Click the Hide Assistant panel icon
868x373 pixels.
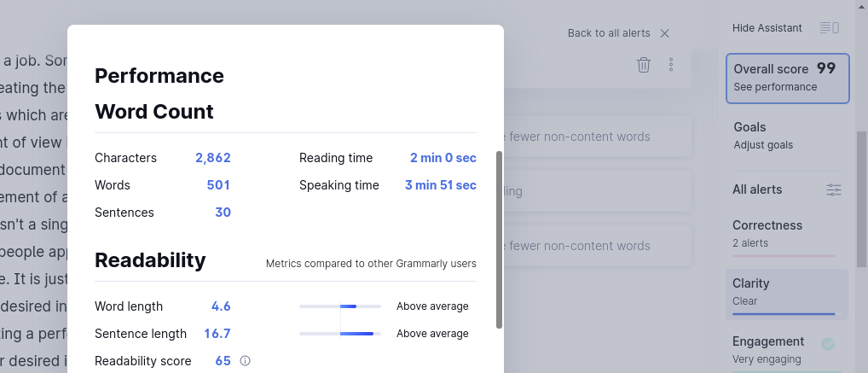pos(830,28)
